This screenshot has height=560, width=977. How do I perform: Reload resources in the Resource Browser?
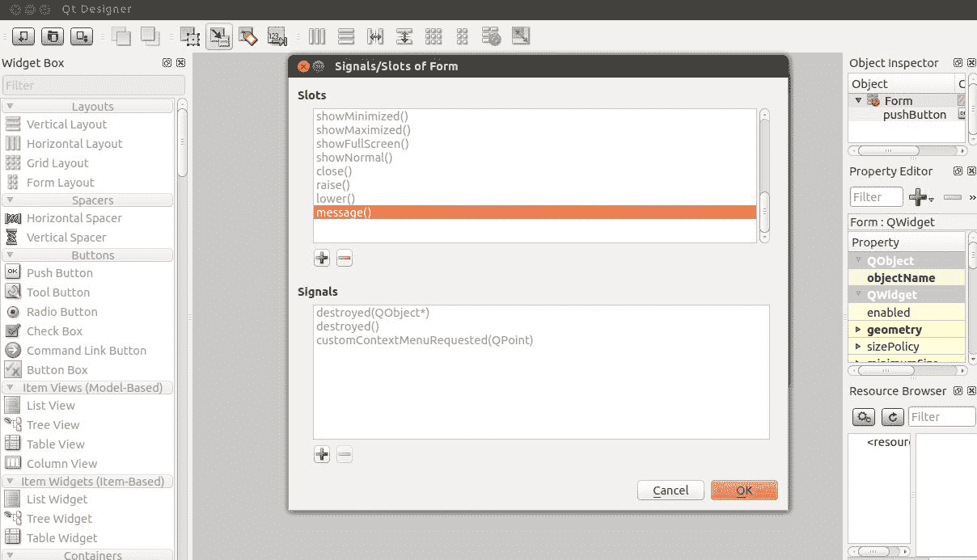click(892, 417)
